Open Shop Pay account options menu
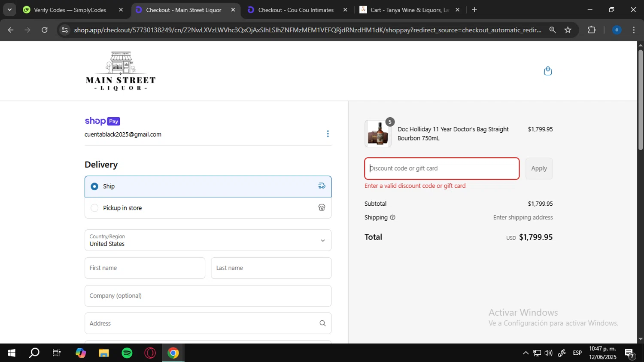644x362 pixels. click(328, 134)
